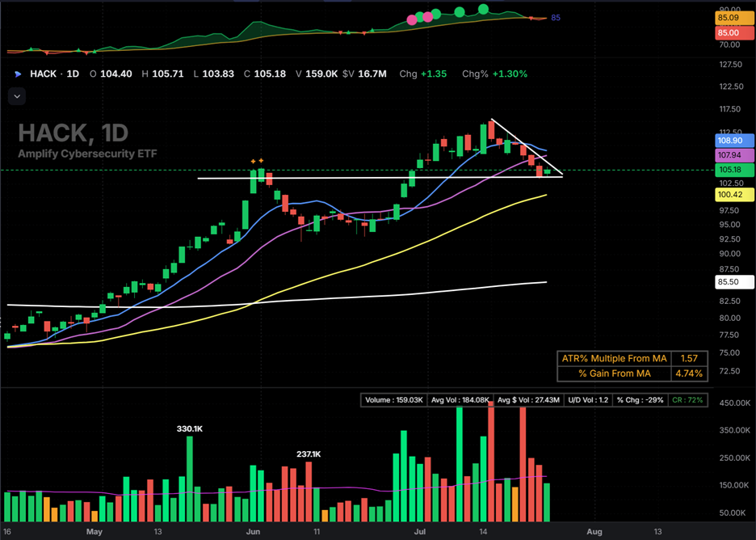Click the U/D Vol : 1.2 stat
Screen dimensions: 756x540
[588, 400]
